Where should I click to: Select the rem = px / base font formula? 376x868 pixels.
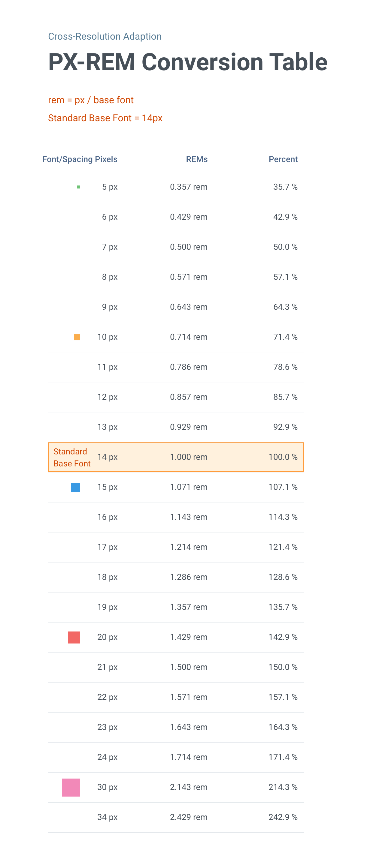(91, 100)
